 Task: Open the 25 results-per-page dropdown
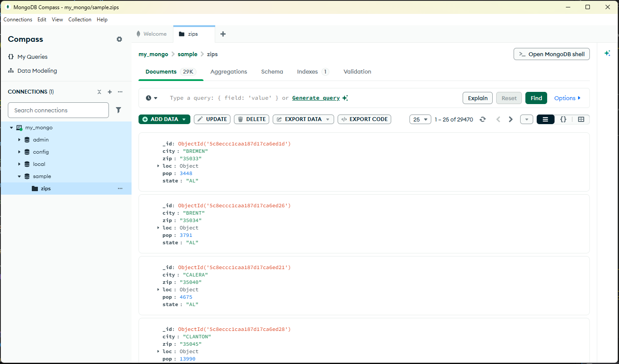(x=420, y=119)
